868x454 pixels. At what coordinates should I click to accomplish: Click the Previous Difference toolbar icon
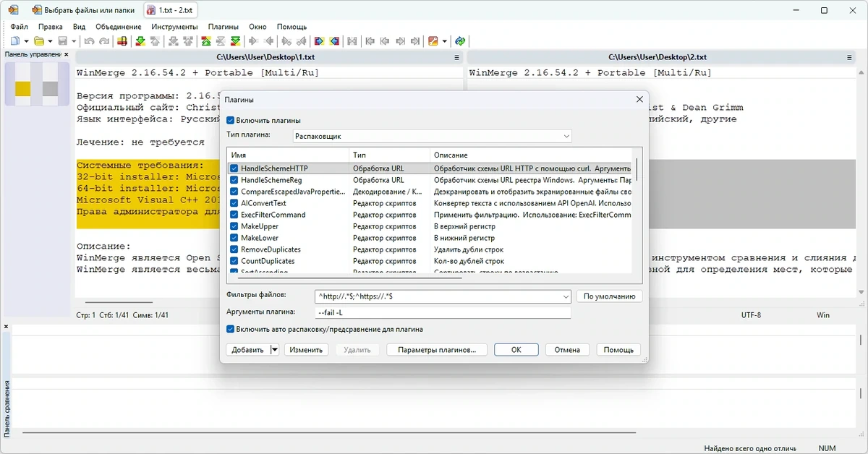coord(154,41)
